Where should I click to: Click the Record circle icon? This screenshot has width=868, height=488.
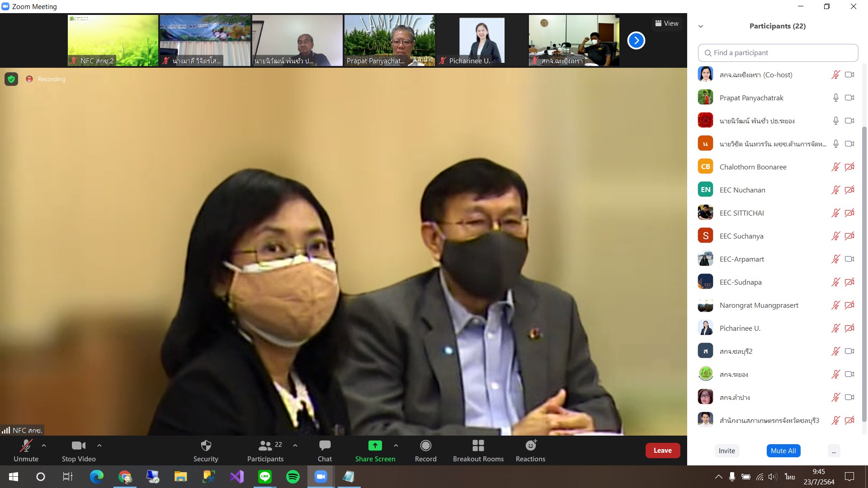point(425,446)
